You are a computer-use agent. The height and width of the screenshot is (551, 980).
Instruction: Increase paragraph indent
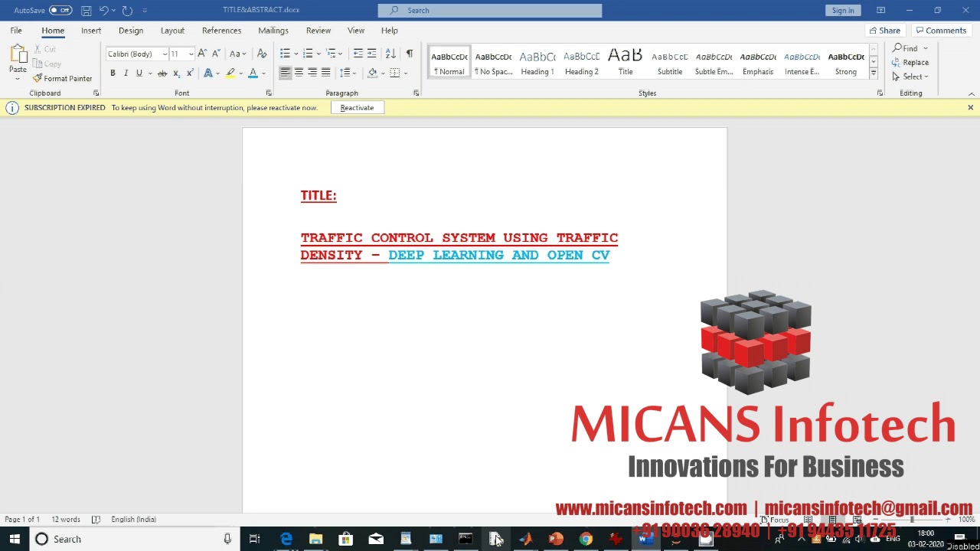[372, 54]
